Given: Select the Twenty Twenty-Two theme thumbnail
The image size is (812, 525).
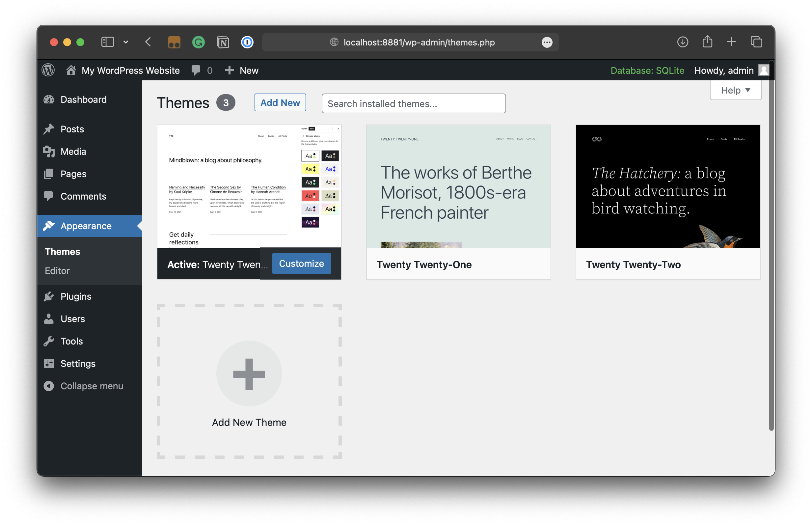Looking at the screenshot, I should [667, 186].
